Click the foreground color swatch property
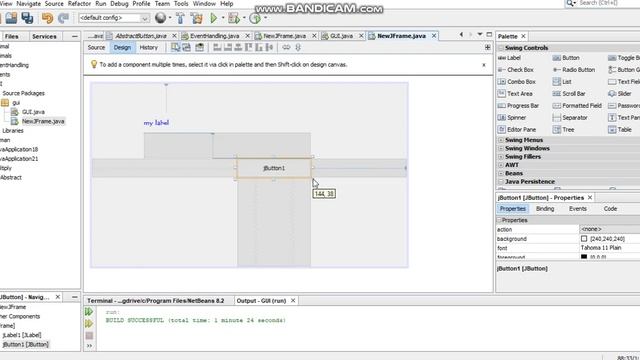Image resolution: width=640 pixels, height=360 pixels. 584,257
